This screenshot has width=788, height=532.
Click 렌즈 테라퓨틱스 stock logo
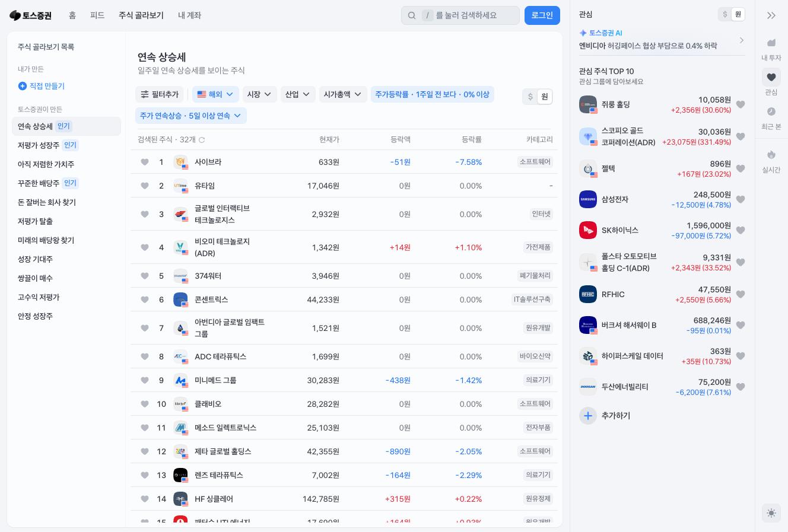tap(180, 475)
